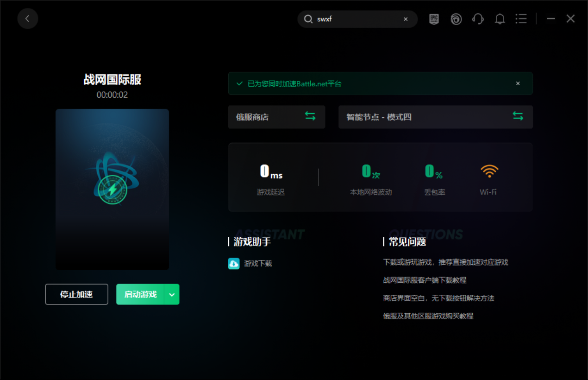The width and height of the screenshot is (588, 380).
Task: Launch game with 启动游戏 button
Action: (x=140, y=294)
